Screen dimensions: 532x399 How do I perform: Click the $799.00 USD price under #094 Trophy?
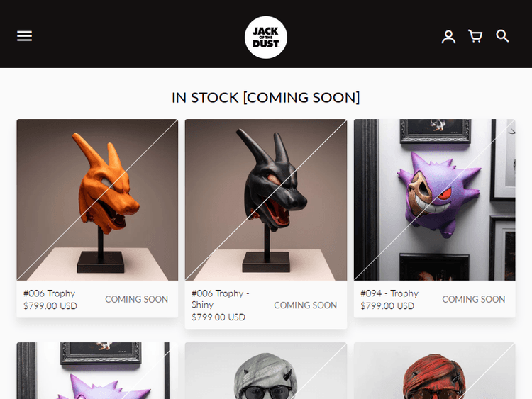click(387, 306)
